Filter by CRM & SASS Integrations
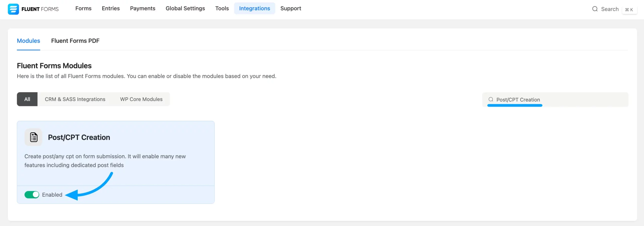 click(75, 99)
